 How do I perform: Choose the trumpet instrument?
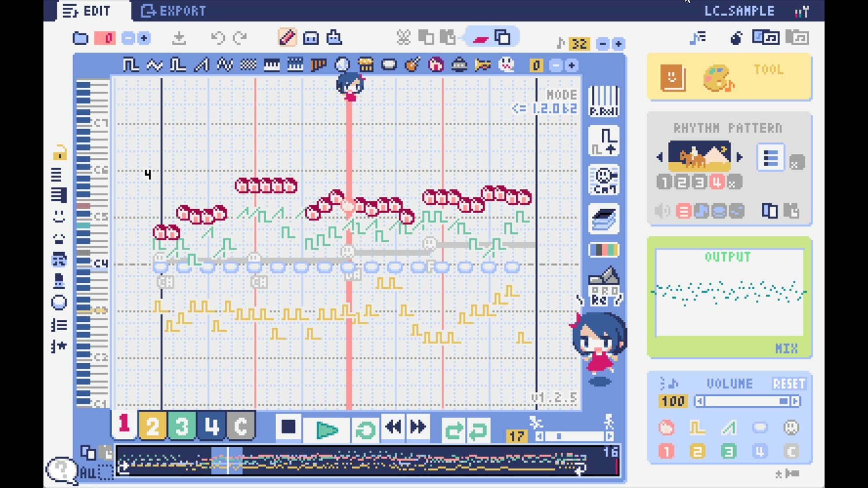[x=481, y=65]
